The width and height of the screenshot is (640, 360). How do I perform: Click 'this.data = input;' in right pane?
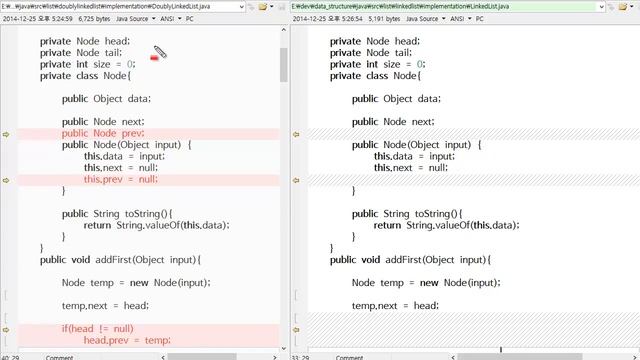tap(414, 156)
